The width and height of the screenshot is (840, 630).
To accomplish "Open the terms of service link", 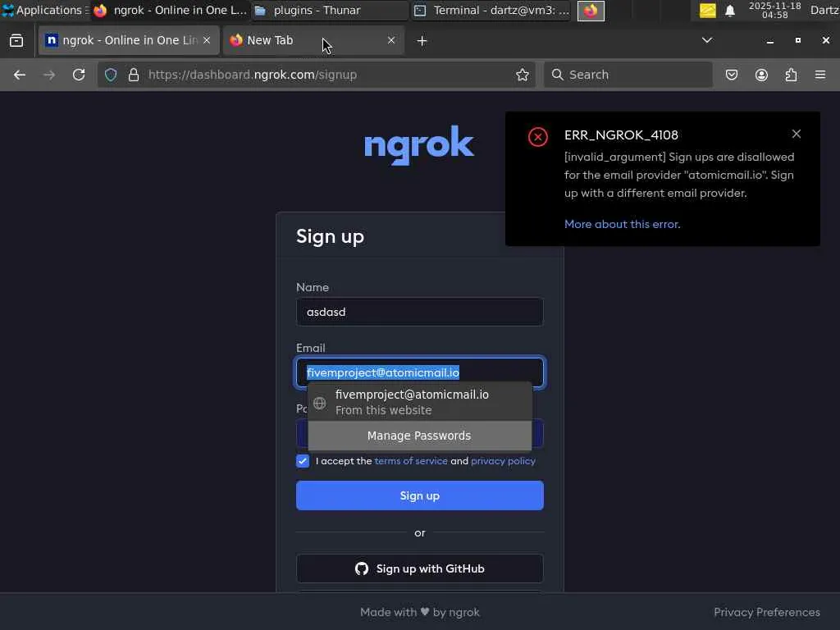I will pyautogui.click(x=411, y=461).
